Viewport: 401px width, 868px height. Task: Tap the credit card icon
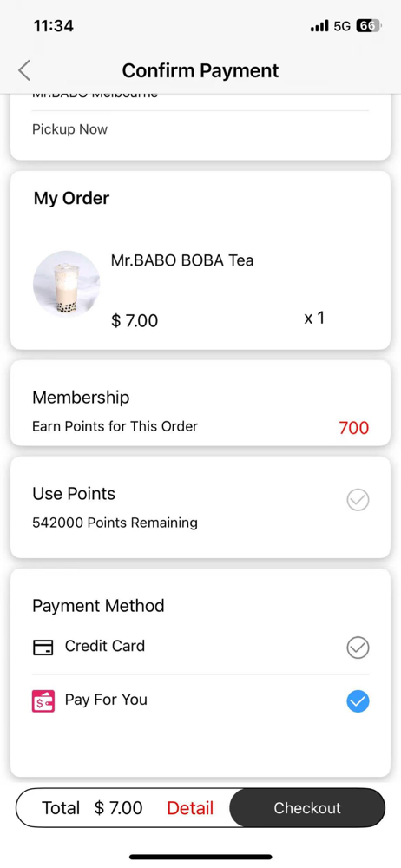[43, 647]
